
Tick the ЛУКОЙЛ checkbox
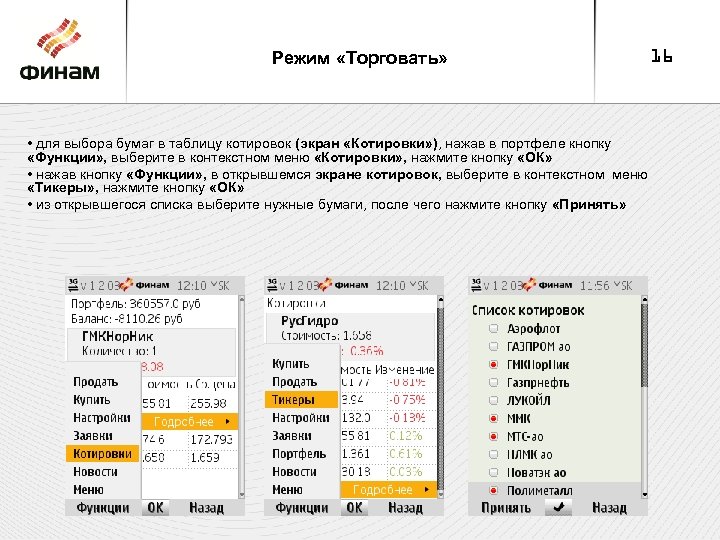pos(493,400)
